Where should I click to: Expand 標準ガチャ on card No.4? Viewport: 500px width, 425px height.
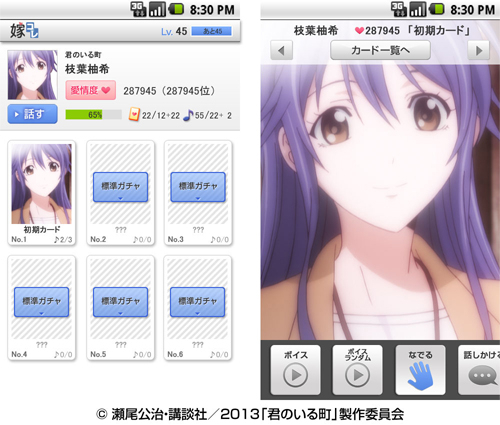click(41, 302)
